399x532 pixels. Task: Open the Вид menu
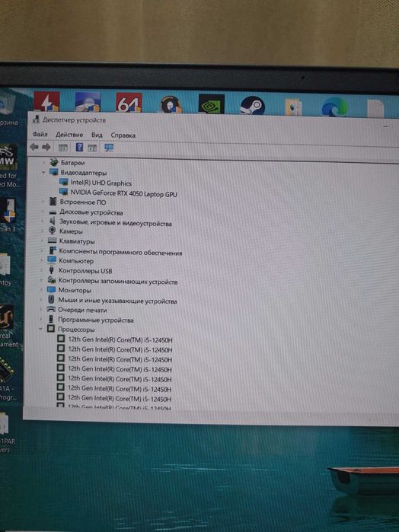97,135
